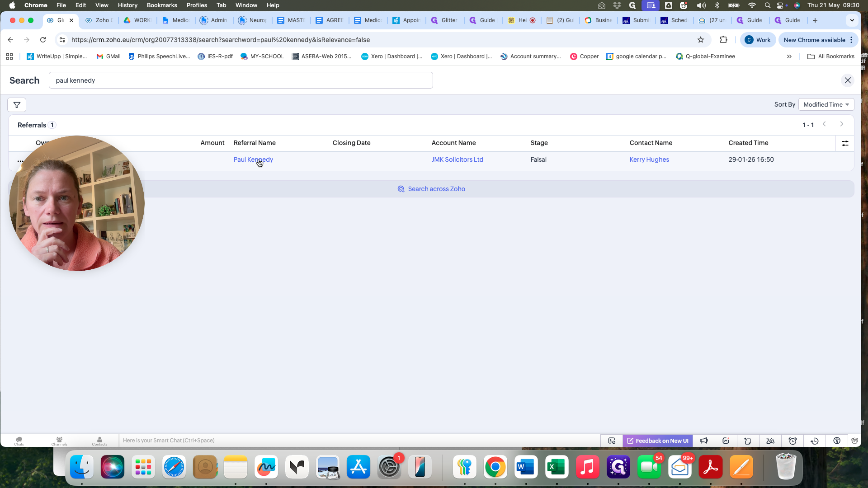
Task: Open the Copper bookmark
Action: (585, 56)
